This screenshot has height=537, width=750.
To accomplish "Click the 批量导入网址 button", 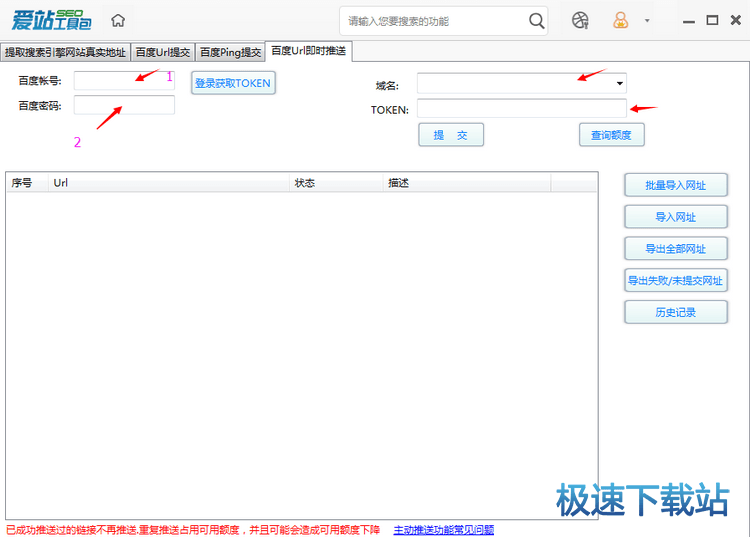I will [675, 185].
